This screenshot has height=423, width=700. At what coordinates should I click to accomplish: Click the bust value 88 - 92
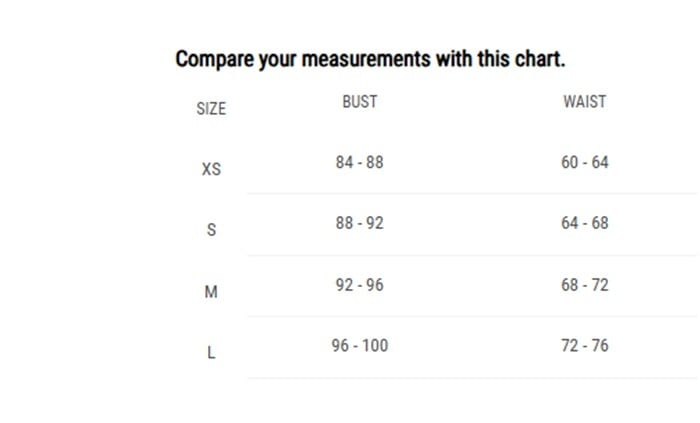tap(360, 223)
